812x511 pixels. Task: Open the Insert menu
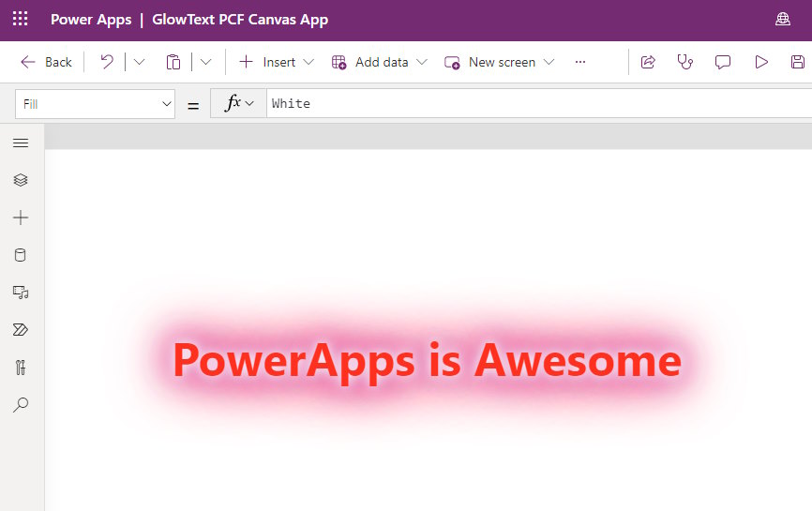click(277, 62)
